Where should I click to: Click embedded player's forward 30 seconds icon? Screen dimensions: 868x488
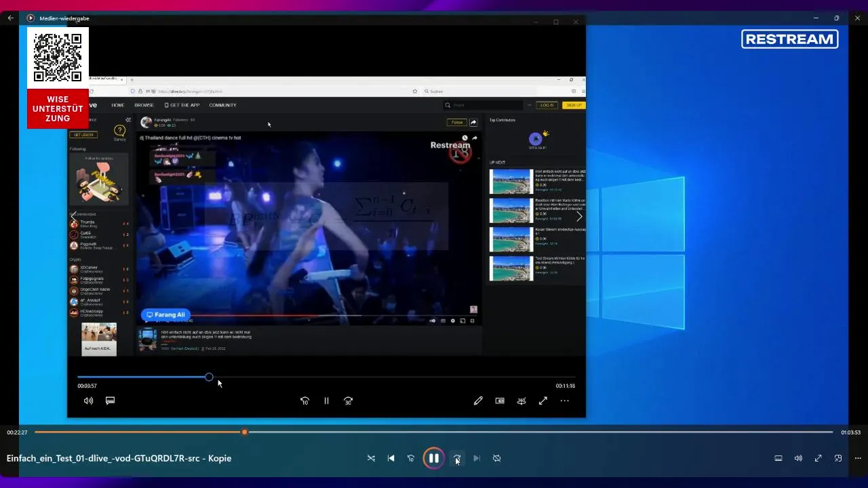point(348,401)
